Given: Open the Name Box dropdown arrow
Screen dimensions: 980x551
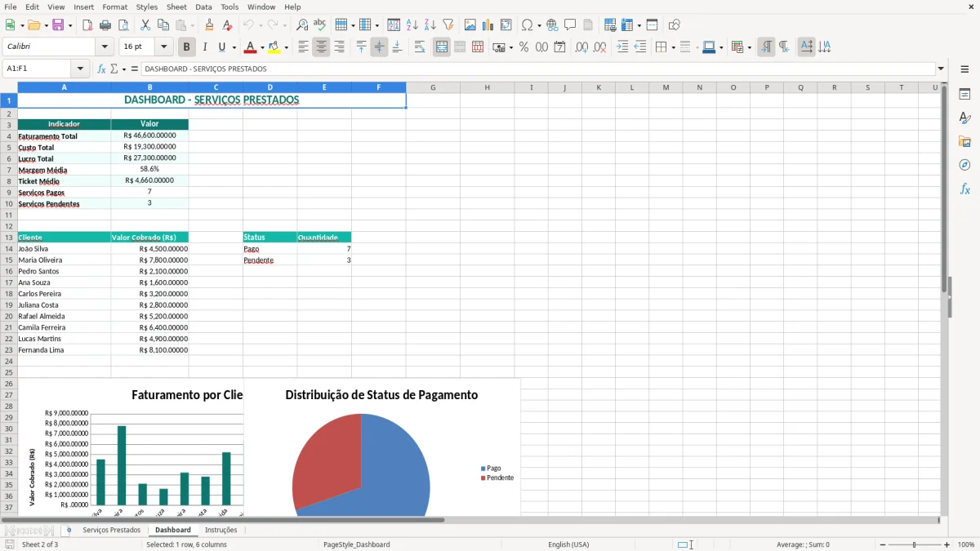Looking at the screenshot, I should tap(80, 69).
